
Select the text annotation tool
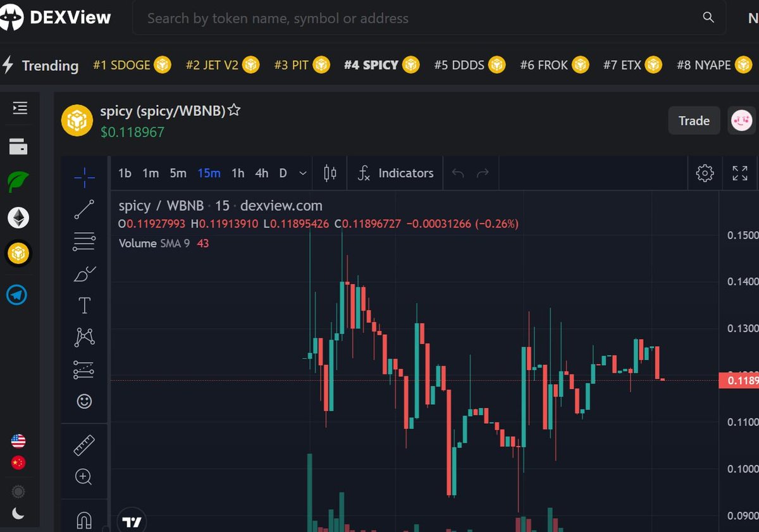coord(84,305)
